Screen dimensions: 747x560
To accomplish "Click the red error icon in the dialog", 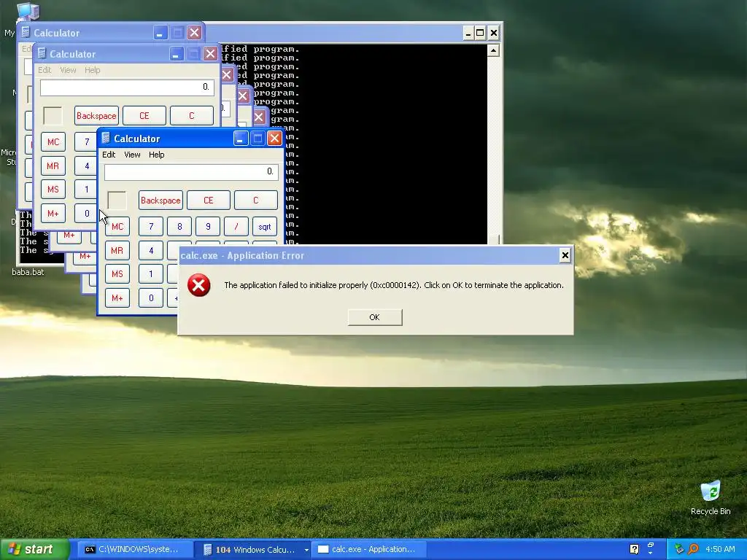I will click(198, 285).
